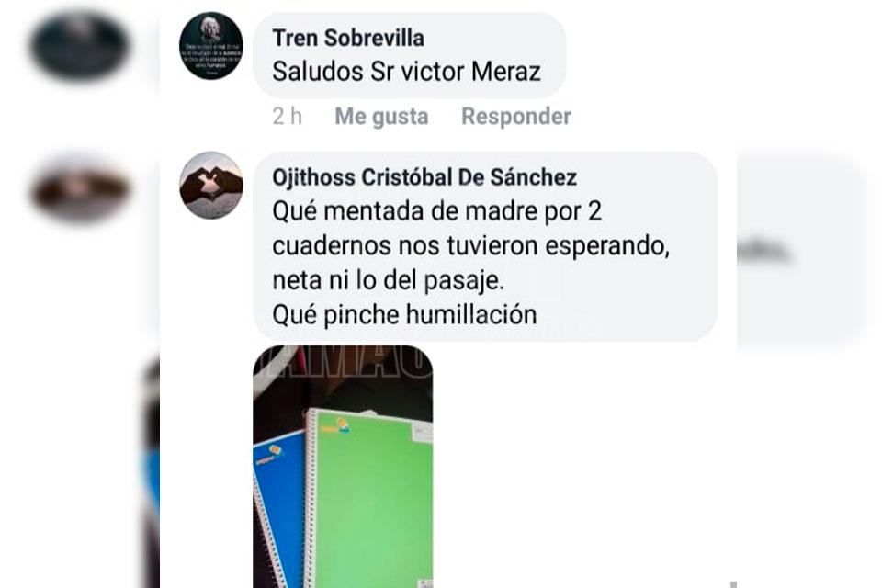Reply using the Responder button
This screenshot has width=882, height=588.
(x=515, y=117)
